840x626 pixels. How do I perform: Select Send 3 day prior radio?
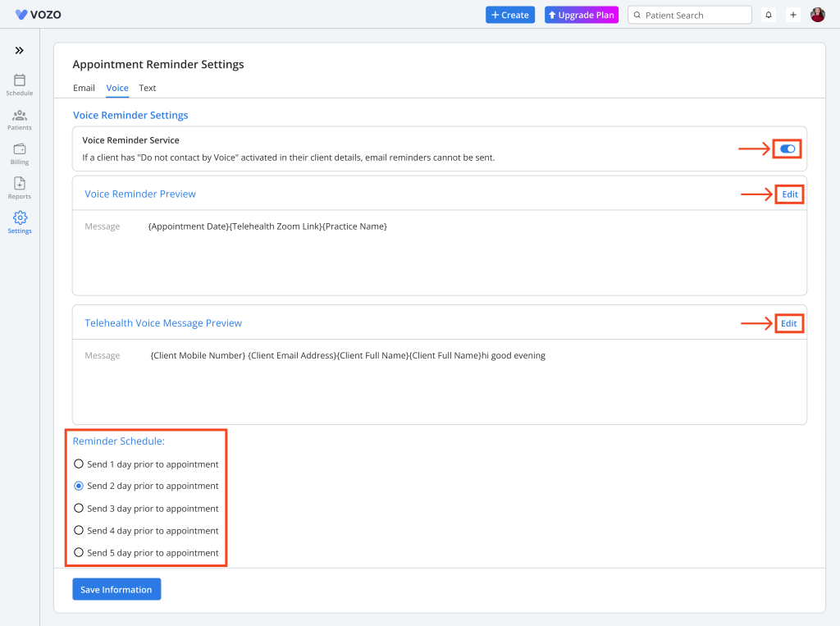coord(79,508)
